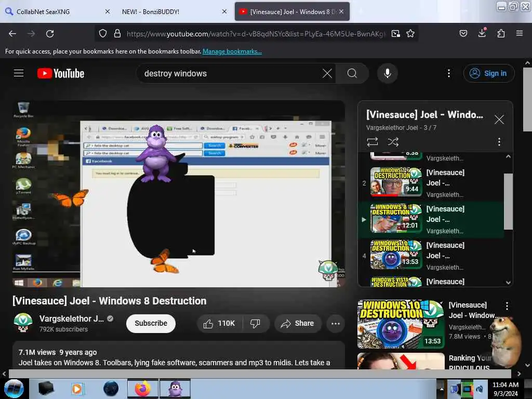Go back with the browser back arrow
The image size is (532, 399).
coord(12,34)
